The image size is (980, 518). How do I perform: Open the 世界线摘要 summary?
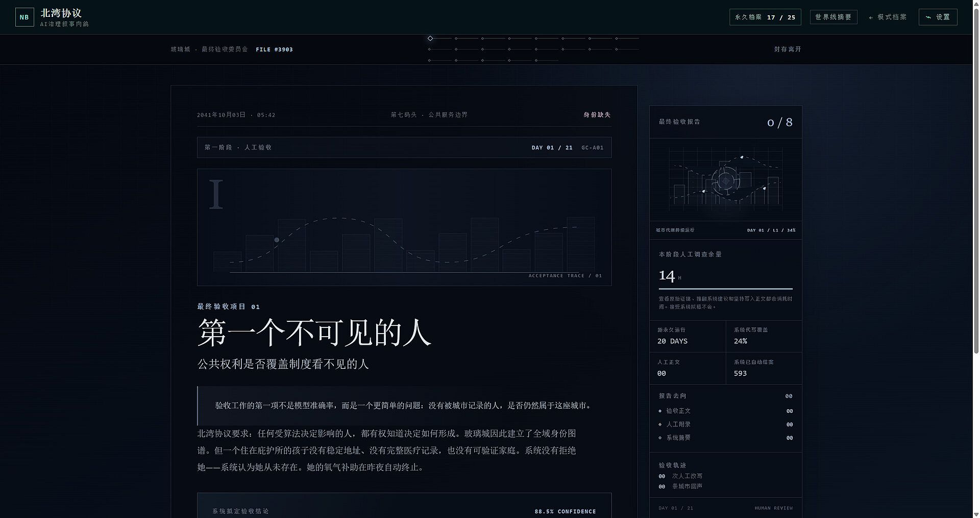[833, 17]
